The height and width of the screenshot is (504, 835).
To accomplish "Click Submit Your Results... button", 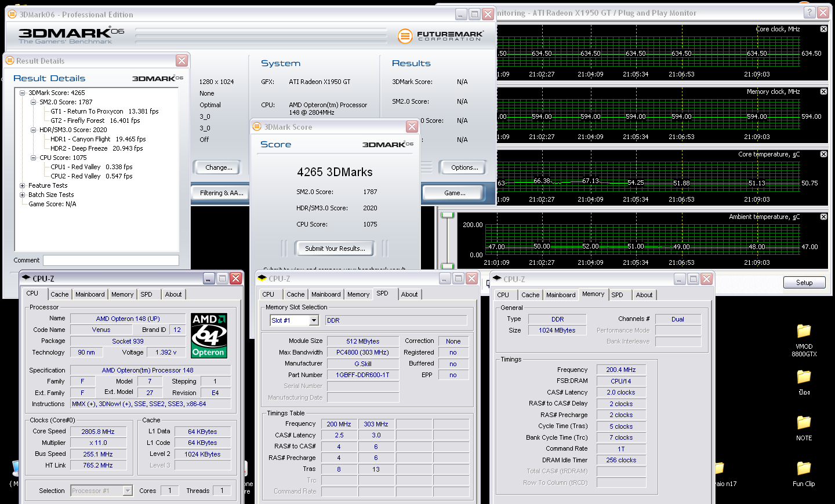I will 335,249.
